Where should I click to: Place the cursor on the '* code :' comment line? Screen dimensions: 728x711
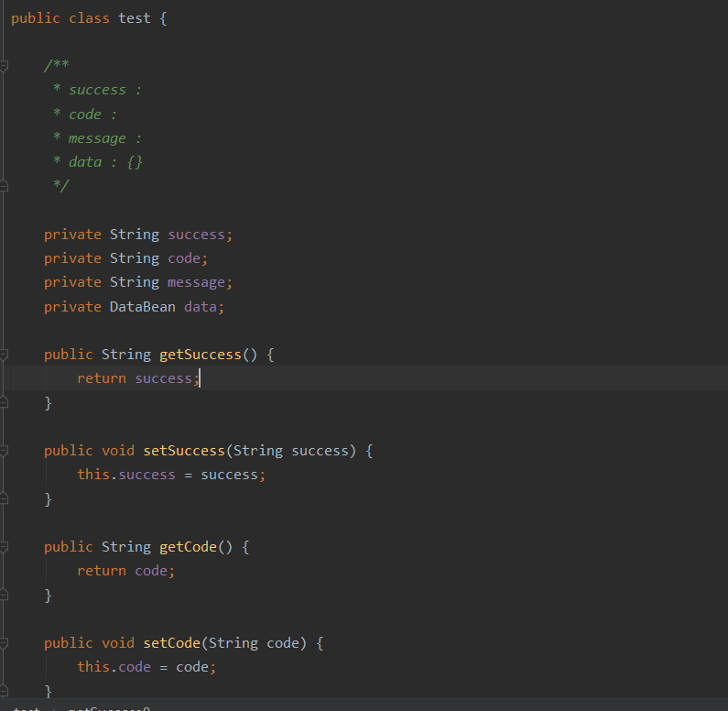[85, 115]
